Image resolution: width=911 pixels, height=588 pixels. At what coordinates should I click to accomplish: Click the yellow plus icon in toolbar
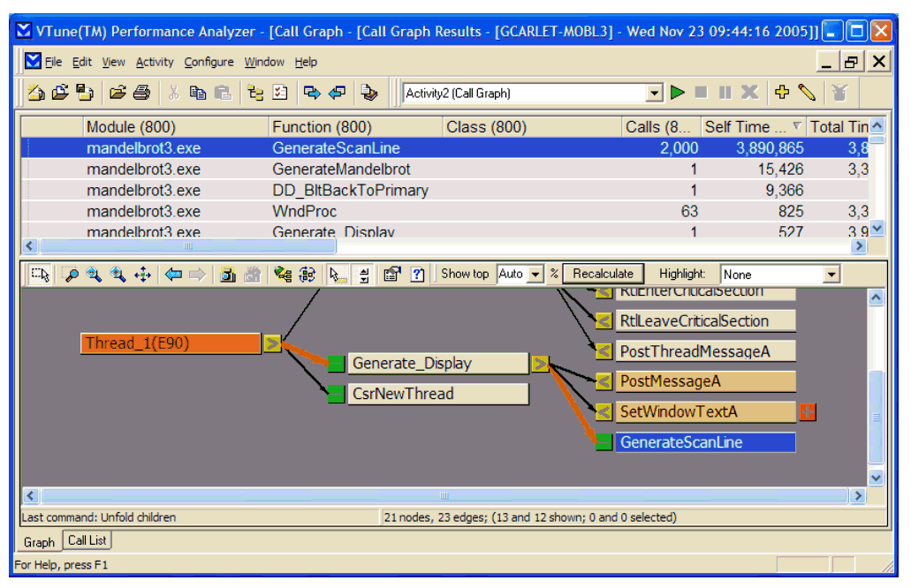[781, 92]
